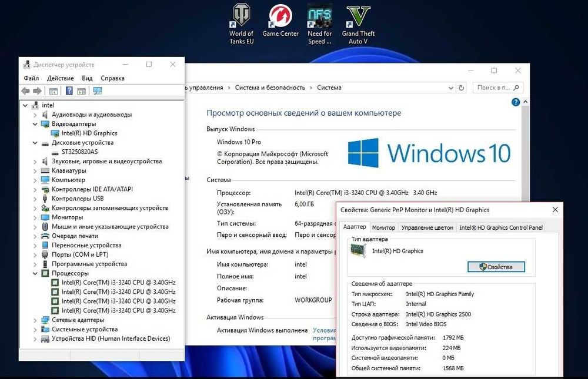This screenshot has width=588, height=379.
Task: Select the first Intel Core i3-3240 processor entry
Action: 119,282
